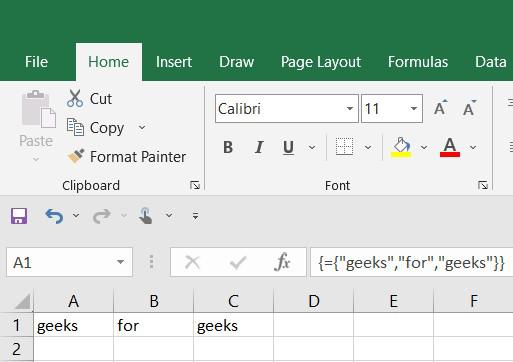Expand the Copy options dropdown
This screenshot has height=362, width=513.
[x=142, y=127]
